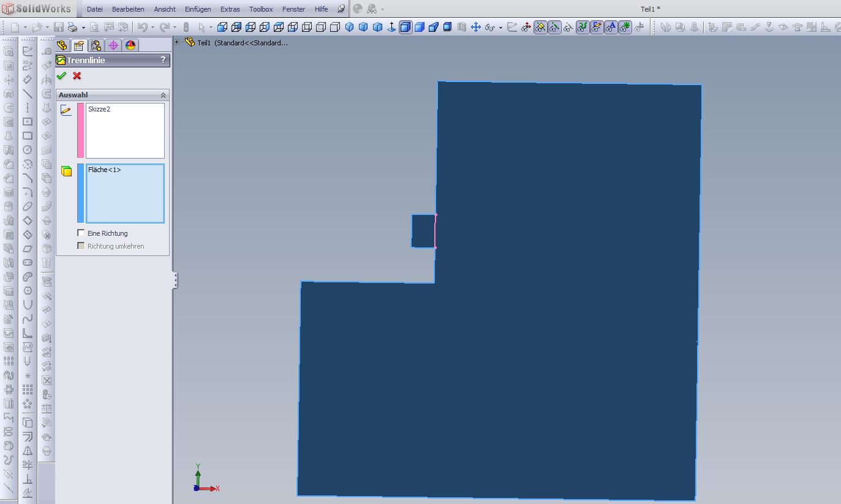This screenshot has width=841, height=504.
Task: Toggle visibility icon with green asterisk
Action: coord(625,27)
